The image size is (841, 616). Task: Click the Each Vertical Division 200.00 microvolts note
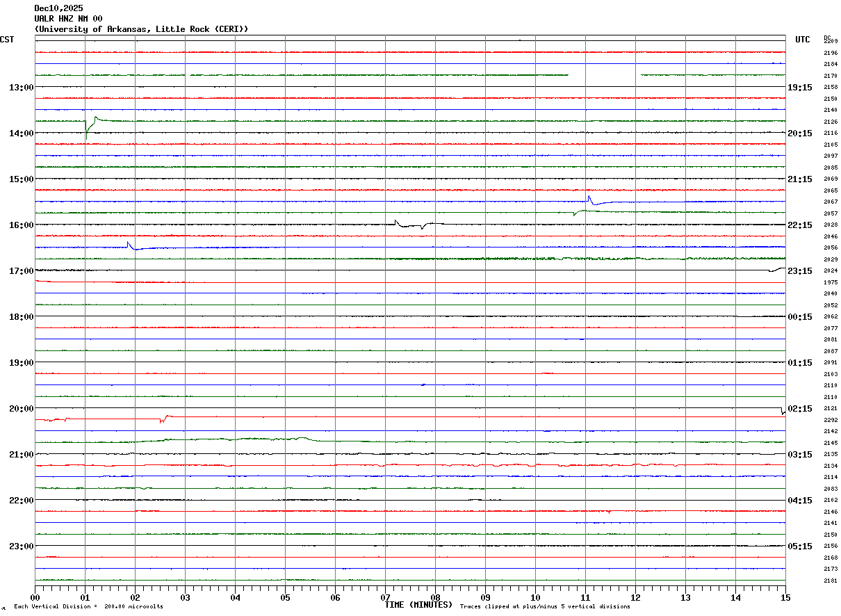coord(89,607)
